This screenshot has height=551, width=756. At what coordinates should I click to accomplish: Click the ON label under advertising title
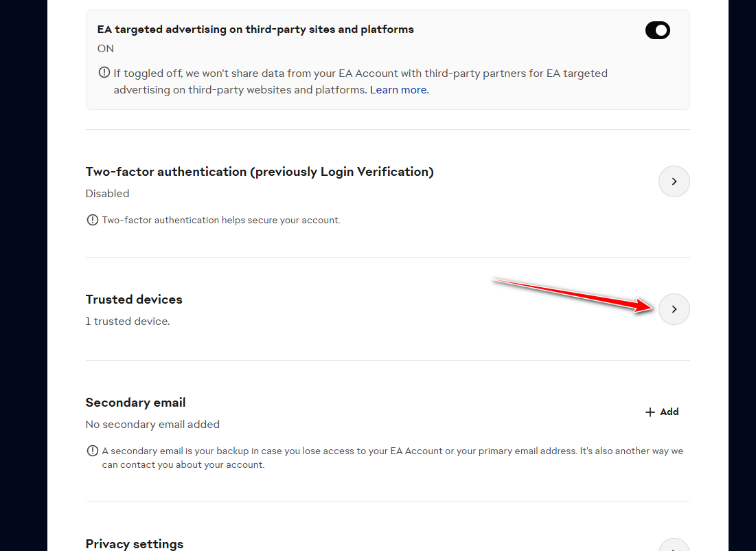106,49
